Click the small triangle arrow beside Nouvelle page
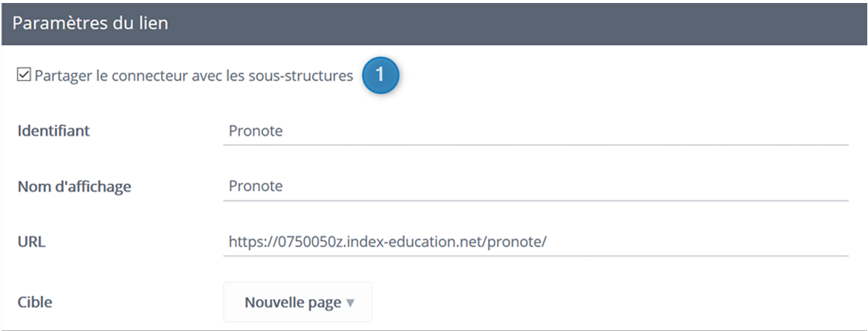Screen dimensions: 868x331 [x=351, y=303]
